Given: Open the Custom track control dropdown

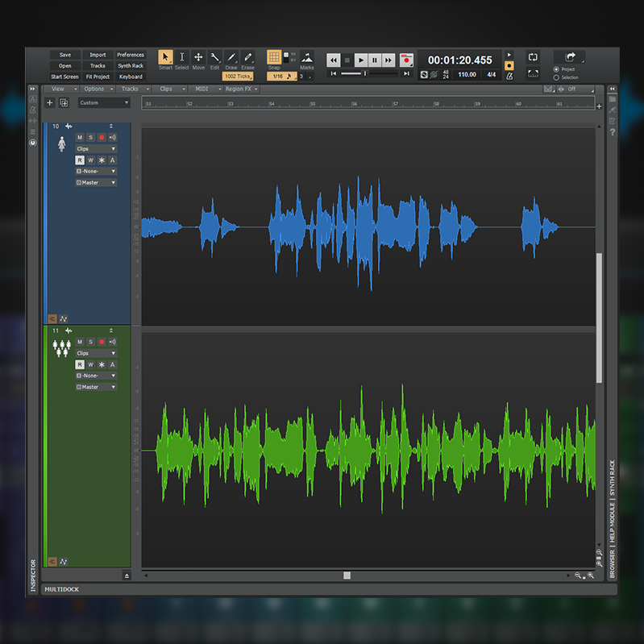Looking at the screenshot, I should (x=104, y=103).
